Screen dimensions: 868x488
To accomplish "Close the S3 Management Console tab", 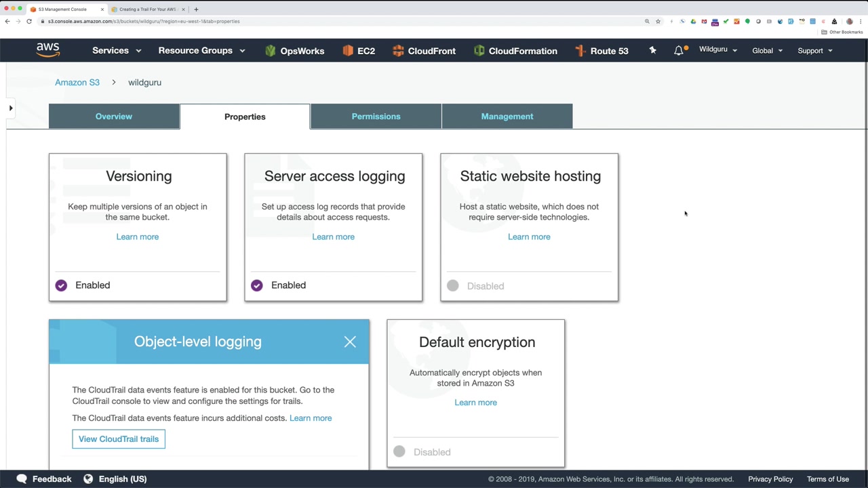I will 102,9.
